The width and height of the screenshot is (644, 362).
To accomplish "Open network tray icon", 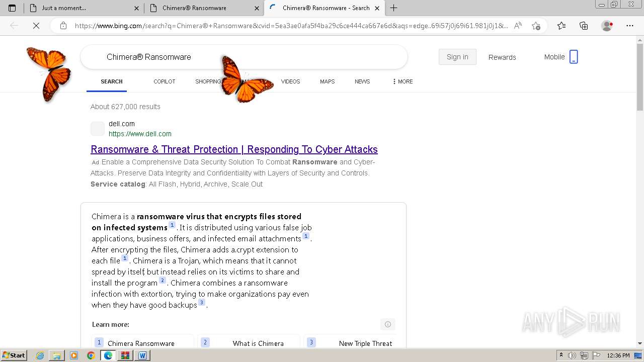I will (x=584, y=355).
